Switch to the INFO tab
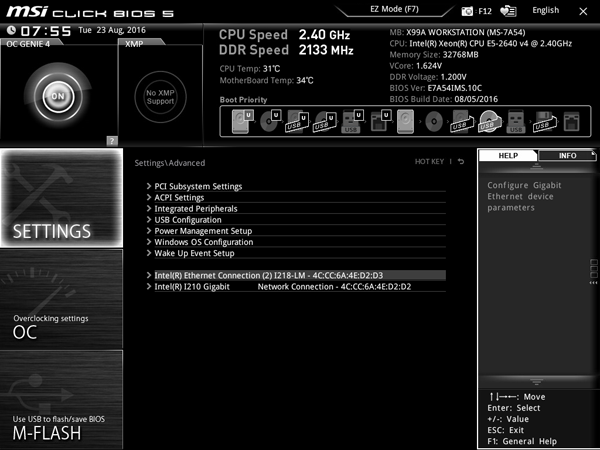 pos(567,155)
